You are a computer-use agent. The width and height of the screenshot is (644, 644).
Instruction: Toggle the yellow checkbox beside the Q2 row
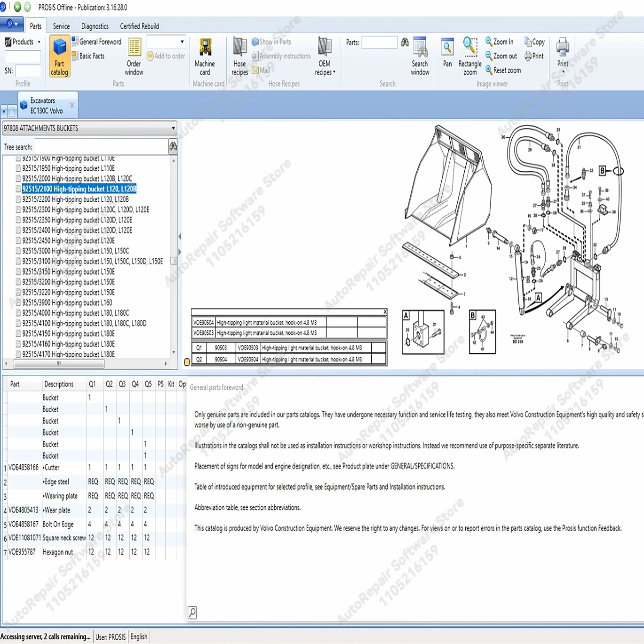(x=187, y=362)
